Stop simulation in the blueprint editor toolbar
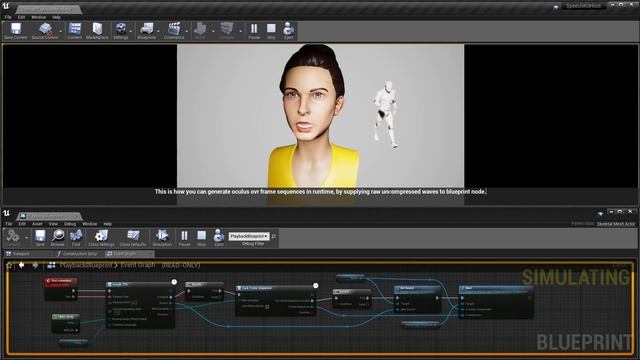This screenshot has height=360, width=640. 202,238
